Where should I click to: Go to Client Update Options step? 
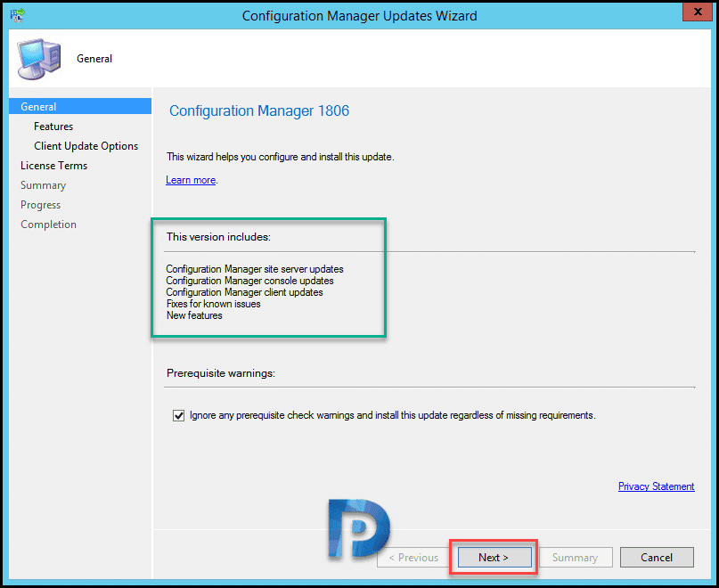coord(86,146)
